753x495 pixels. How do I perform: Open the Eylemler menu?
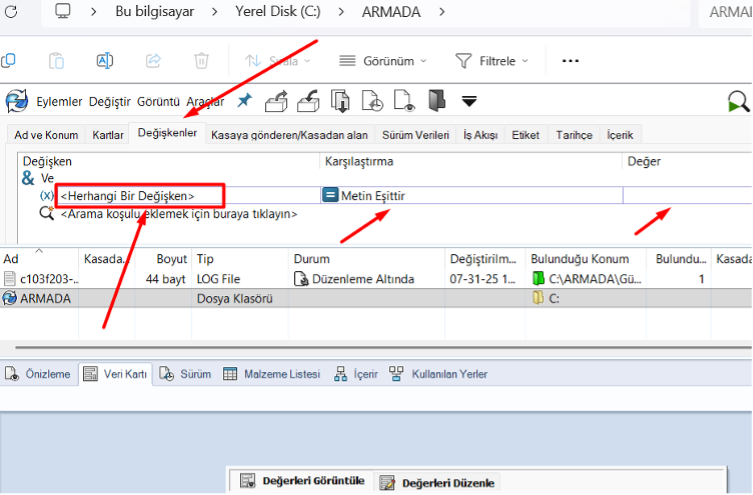click(x=59, y=102)
